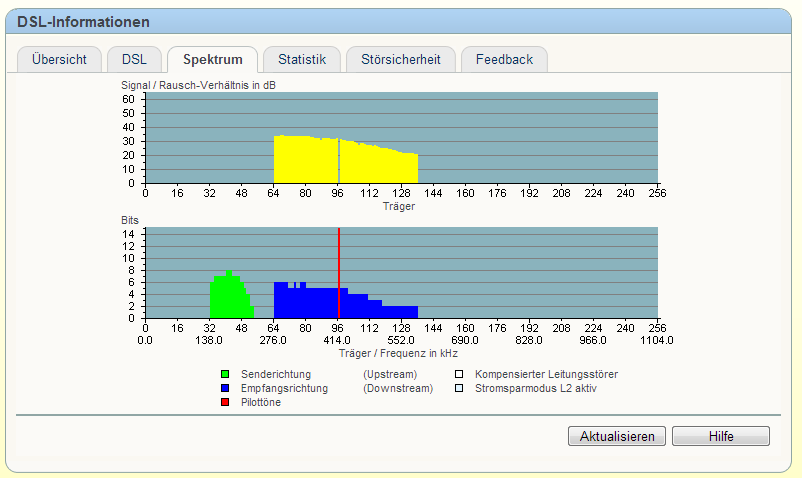The width and height of the screenshot is (802, 478).
Task: Click the blue Empfangsrichtung legend swatch
Action: pyautogui.click(x=225, y=389)
